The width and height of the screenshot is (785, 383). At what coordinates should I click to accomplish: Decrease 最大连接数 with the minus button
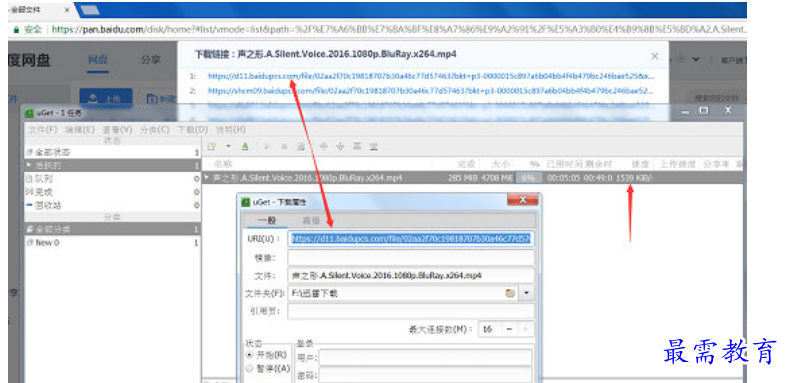509,329
